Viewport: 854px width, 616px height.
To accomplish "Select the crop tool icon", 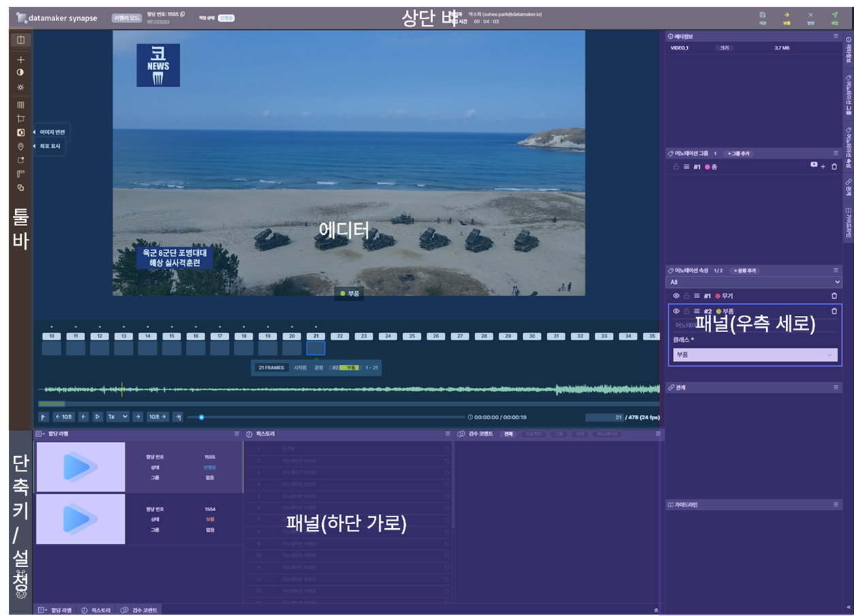I will 20,118.
